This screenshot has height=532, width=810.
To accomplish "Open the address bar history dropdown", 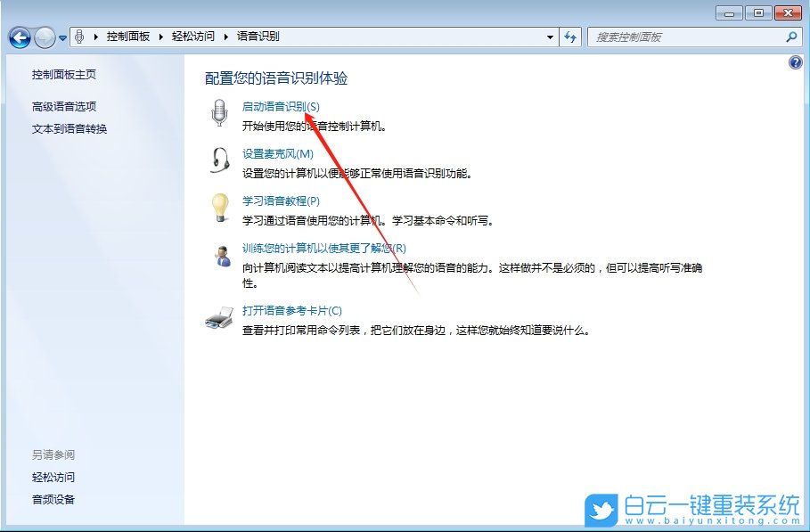I will [x=550, y=37].
